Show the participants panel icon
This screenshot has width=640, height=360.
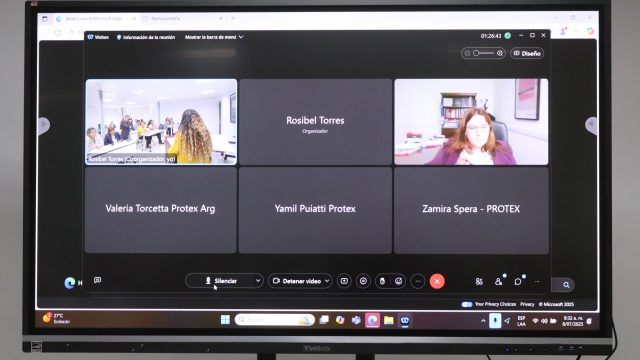(x=498, y=282)
